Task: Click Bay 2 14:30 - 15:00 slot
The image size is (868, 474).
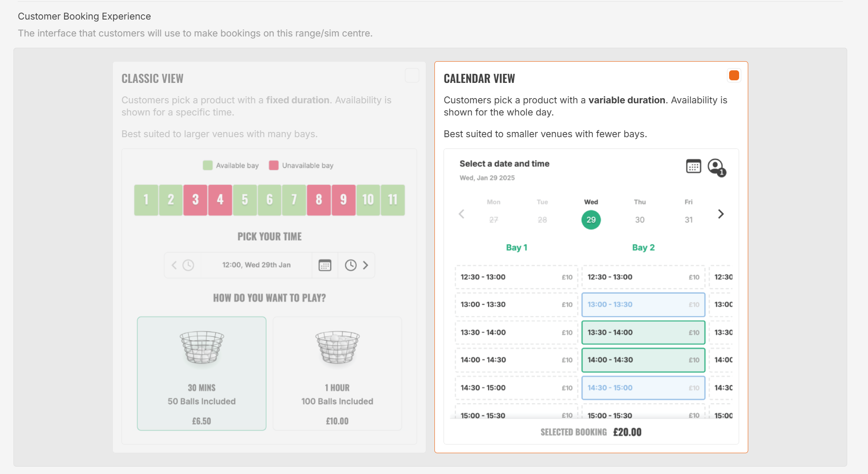Action: [x=643, y=388]
